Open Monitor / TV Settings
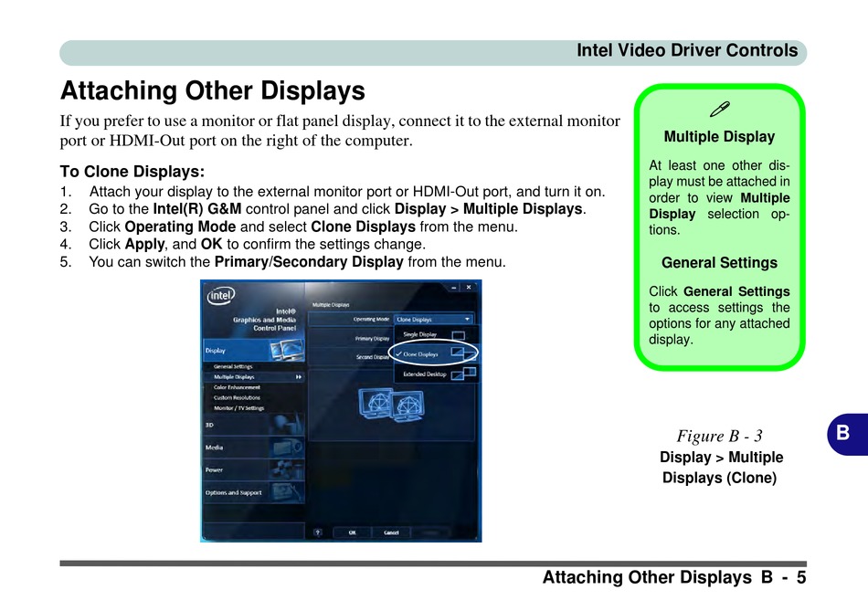Image resolution: width=868 pixels, height=611 pixels. pyautogui.click(x=239, y=408)
